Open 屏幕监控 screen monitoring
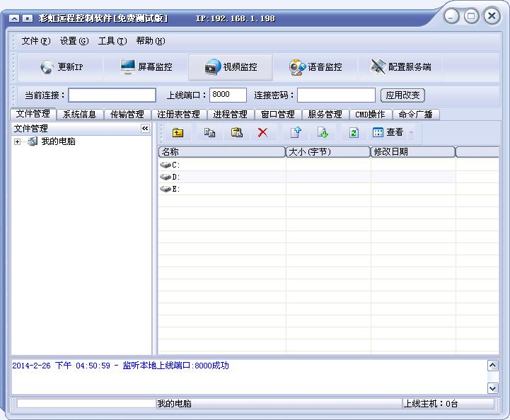 [x=146, y=67]
